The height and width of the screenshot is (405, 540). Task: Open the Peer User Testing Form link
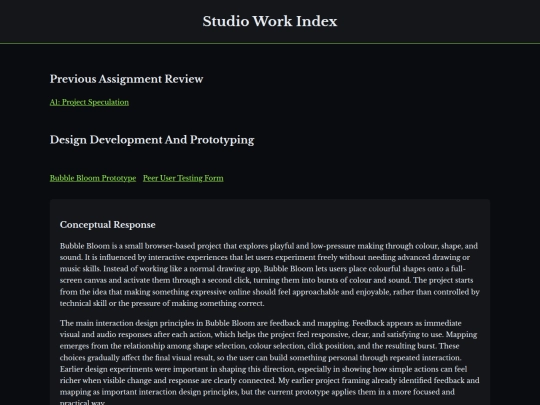tap(183, 178)
